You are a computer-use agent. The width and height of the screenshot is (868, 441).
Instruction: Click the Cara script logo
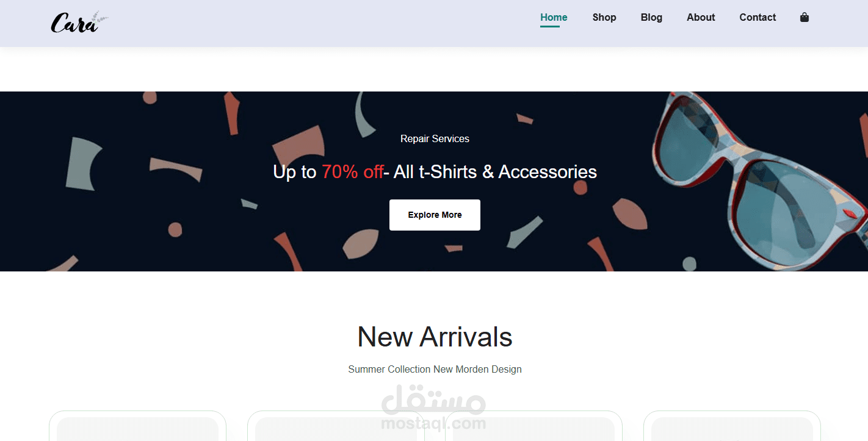pos(79,23)
